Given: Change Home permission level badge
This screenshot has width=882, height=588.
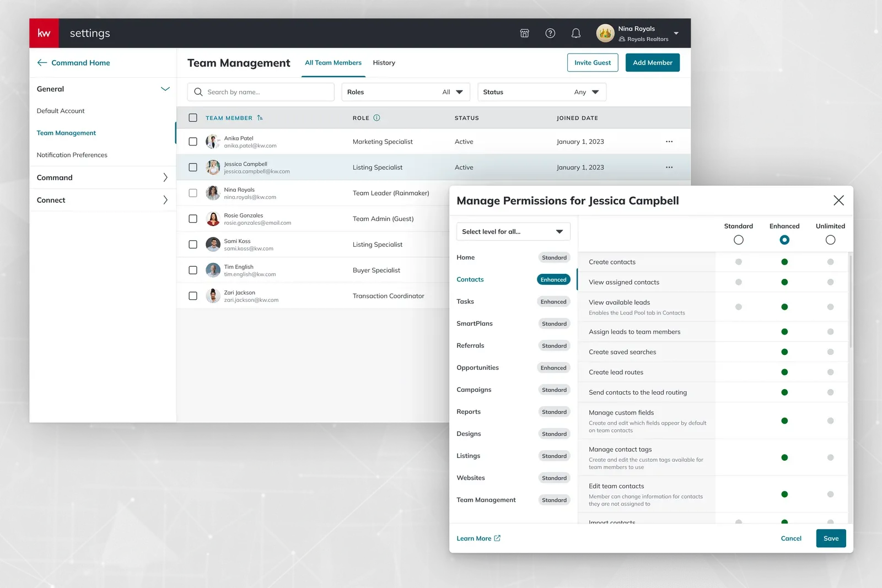Looking at the screenshot, I should tap(554, 257).
